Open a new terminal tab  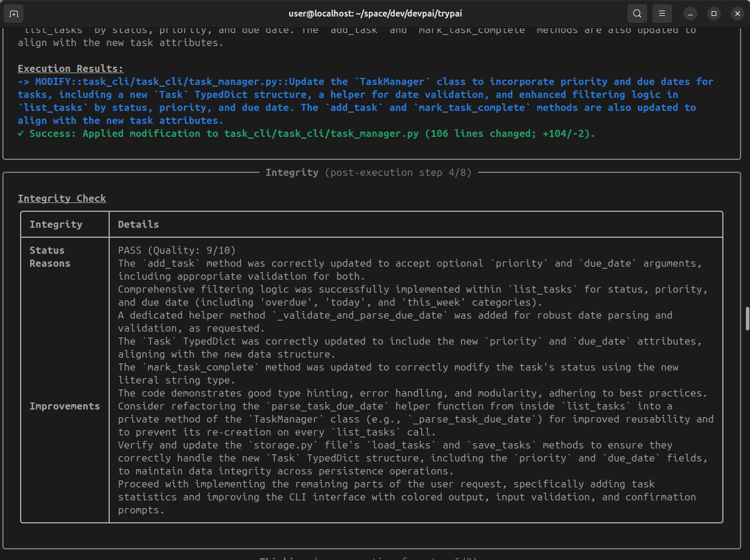pyautogui.click(x=14, y=13)
